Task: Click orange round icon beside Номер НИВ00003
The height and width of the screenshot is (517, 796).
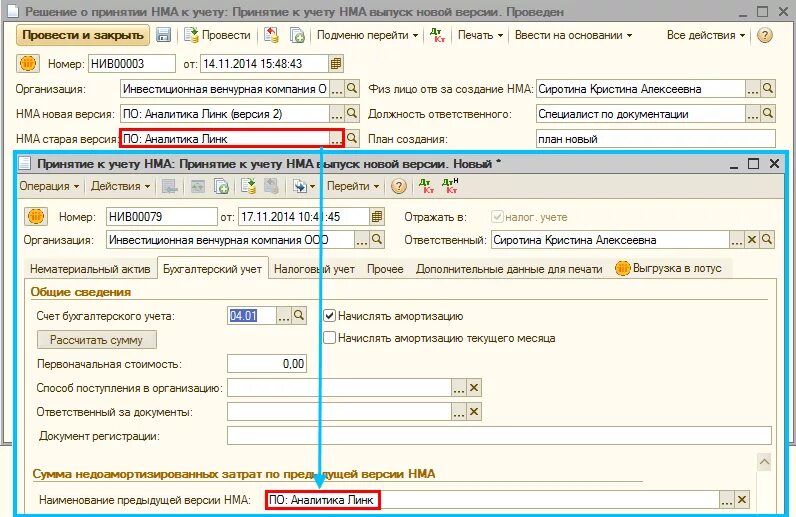Action: [x=28, y=63]
